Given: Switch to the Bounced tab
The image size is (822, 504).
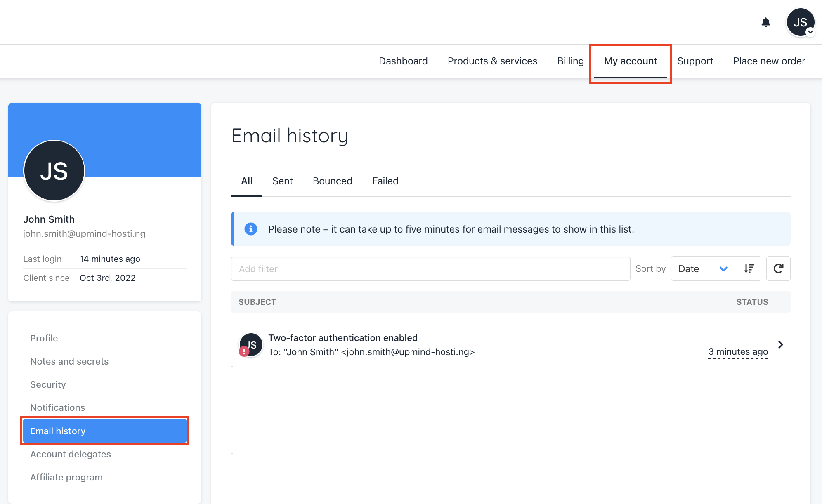Looking at the screenshot, I should click(x=332, y=181).
